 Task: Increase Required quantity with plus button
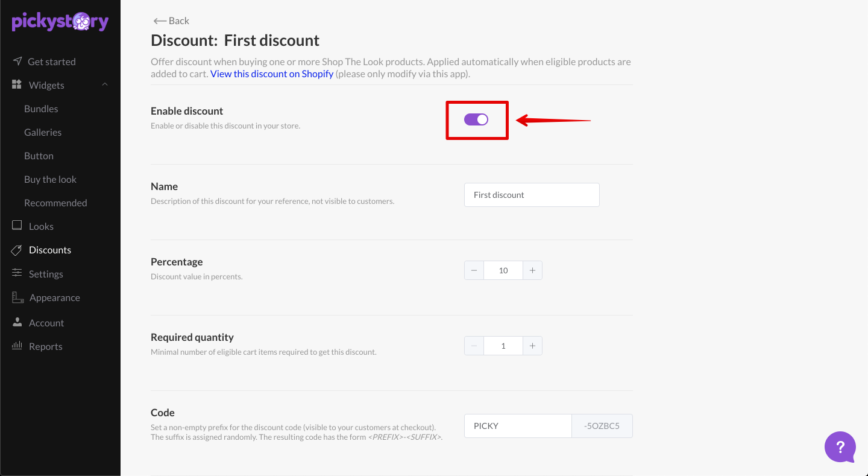532,346
